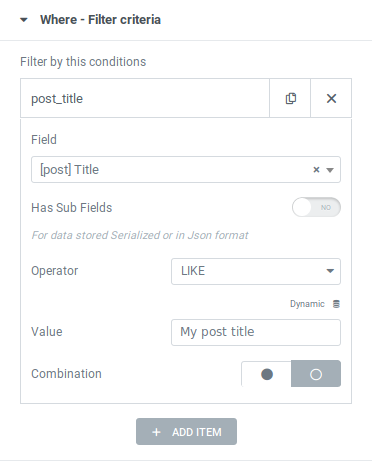Image resolution: width=372 pixels, height=461 pixels.
Task: Clear the [post] Title field selection
Action: coord(316,170)
